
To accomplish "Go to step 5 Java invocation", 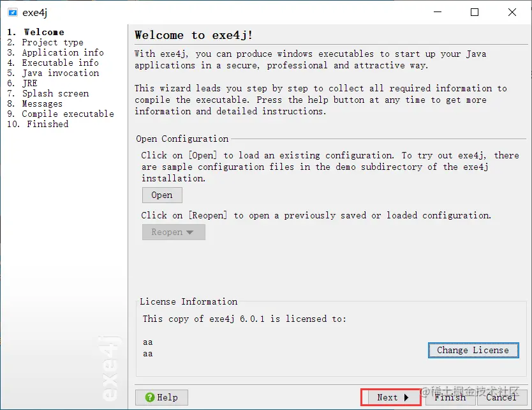I will coord(53,73).
